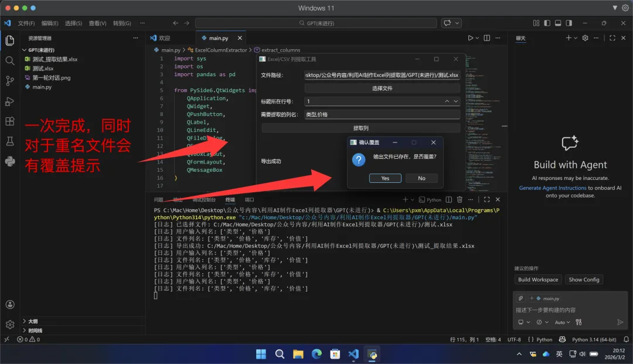
Task: Toggle the bottom panel visibility
Action: (558, 23)
